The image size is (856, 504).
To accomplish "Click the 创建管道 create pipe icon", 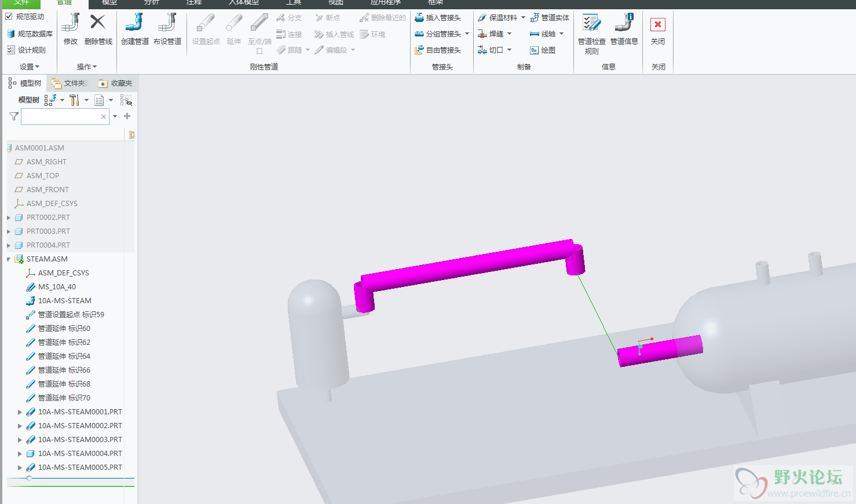I will [134, 23].
